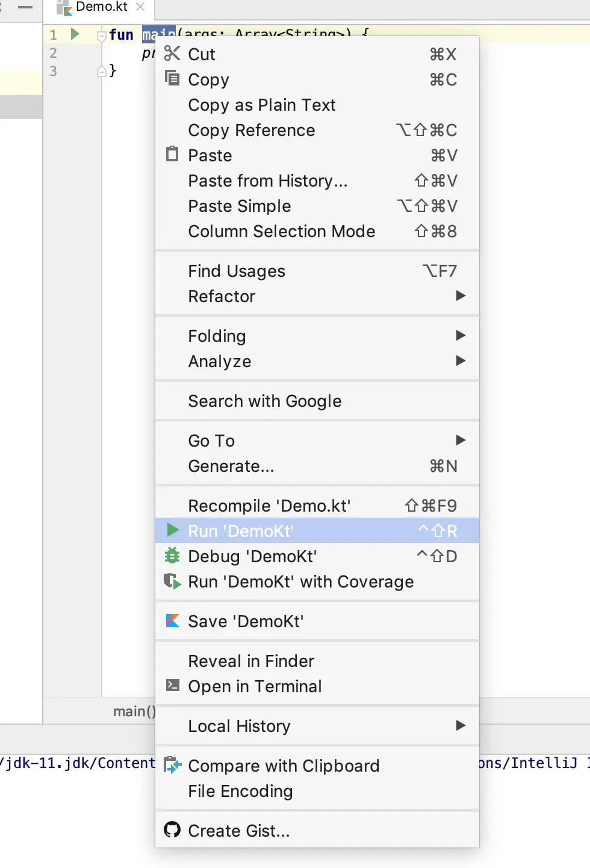The image size is (590, 868).
Task: Click the green bug Debug 'DemoKt' icon
Action: coord(172,556)
